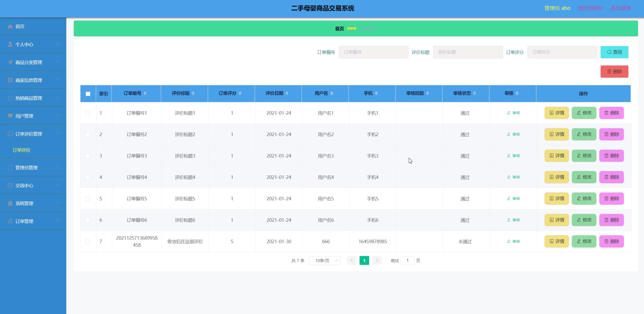Viewport: 644px width, 314px height.
Task: Sort by 审核回复 column arrows
Action: click(x=428, y=93)
